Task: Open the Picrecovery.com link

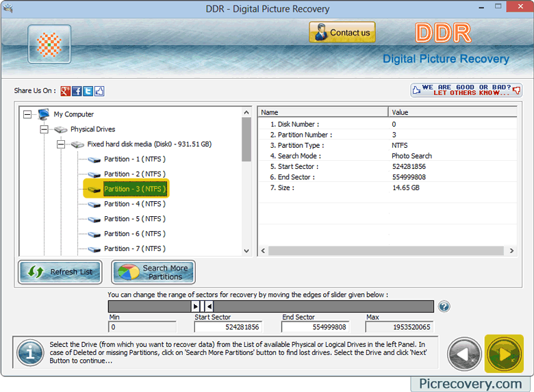Action: pos(470,384)
